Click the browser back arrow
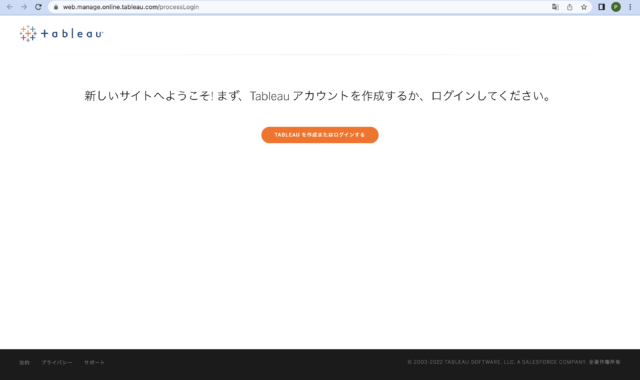 9,7
